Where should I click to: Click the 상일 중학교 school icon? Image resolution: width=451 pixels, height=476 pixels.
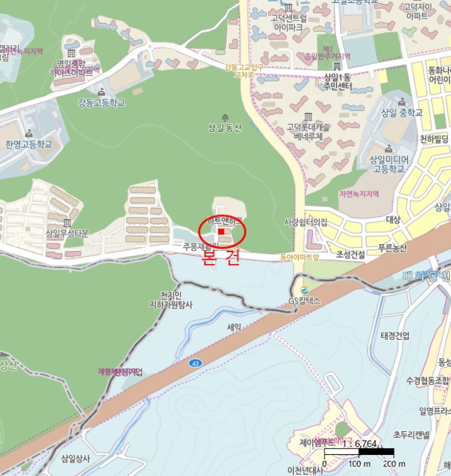(x=402, y=102)
